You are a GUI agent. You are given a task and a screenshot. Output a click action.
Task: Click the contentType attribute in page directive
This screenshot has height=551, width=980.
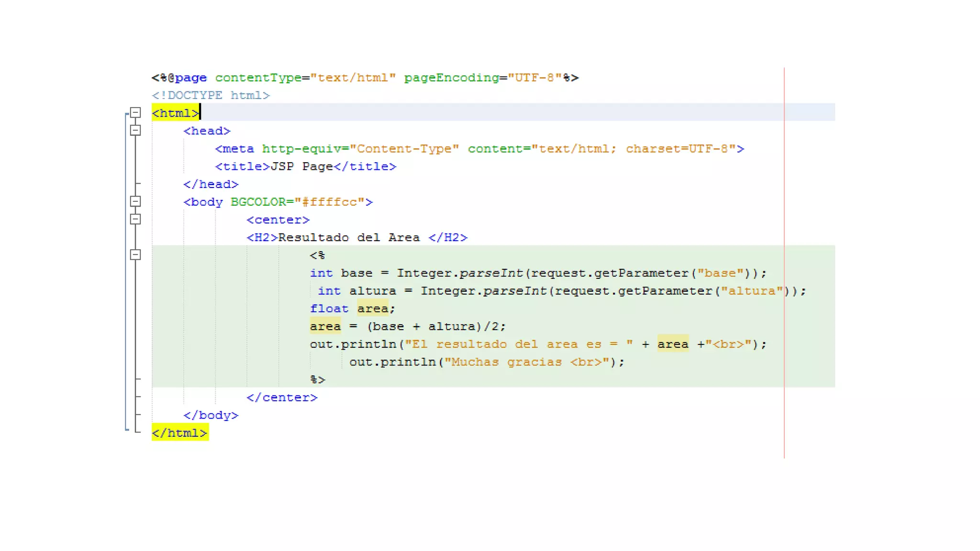tap(258, 77)
